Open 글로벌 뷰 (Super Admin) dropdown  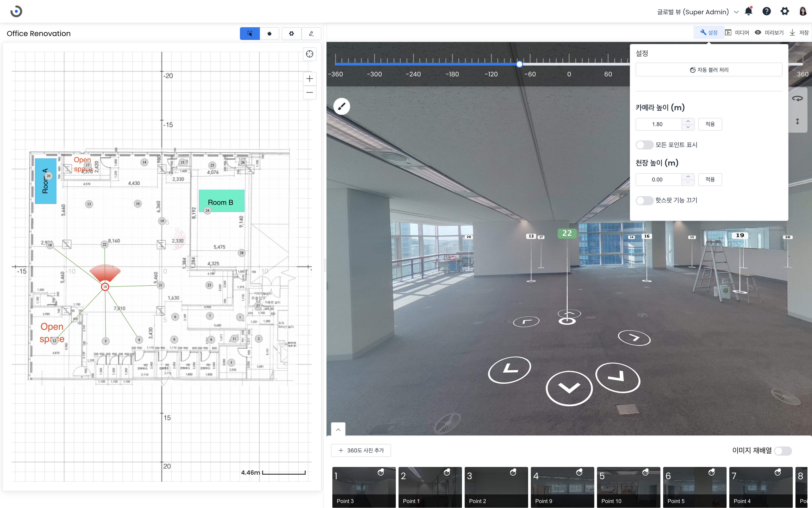(x=698, y=12)
